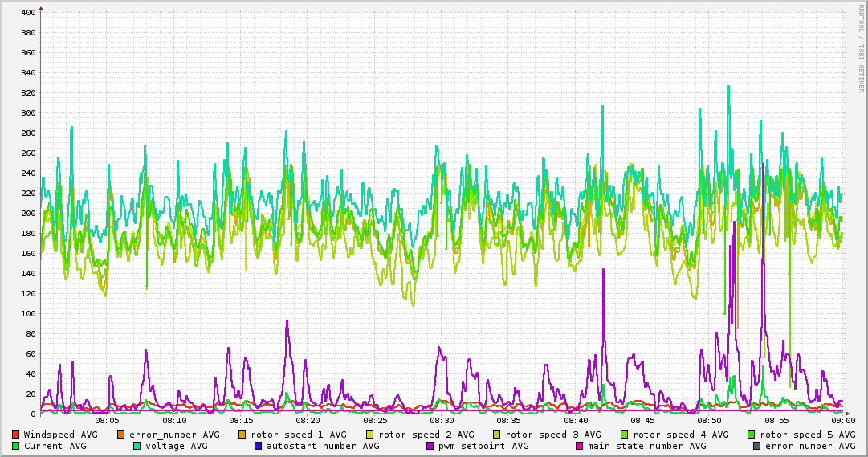The image size is (868, 457).
Task: Click the rotor speed 3 AVG swatch
Action: 496,435
